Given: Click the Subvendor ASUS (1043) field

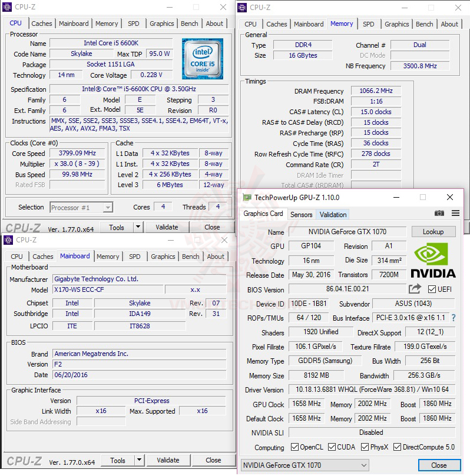Looking at the screenshot, I should pyautogui.click(x=413, y=304).
